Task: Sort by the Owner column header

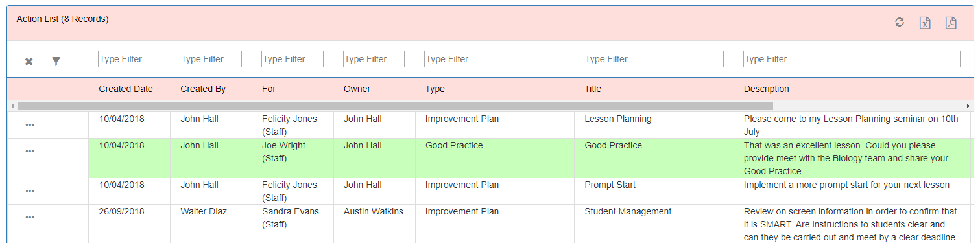Action: [357, 89]
